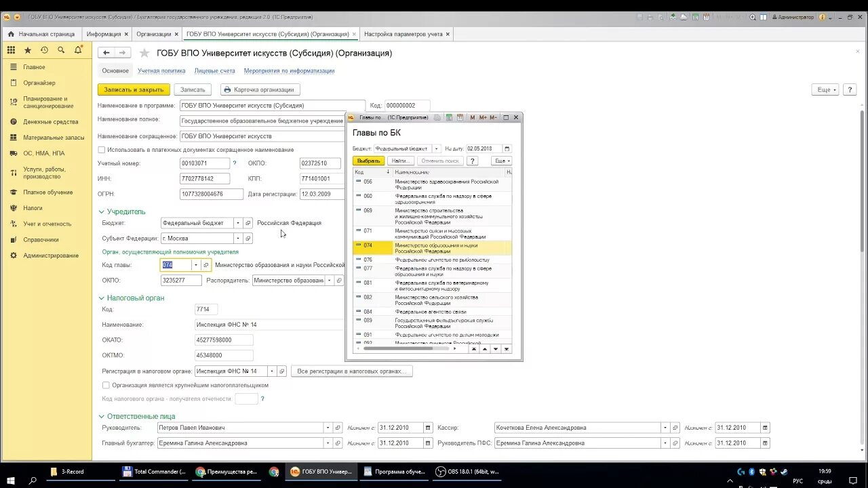This screenshot has height=488, width=868.
Task: Open calendar for Руководитель ПФС appointment date
Action: point(765,443)
